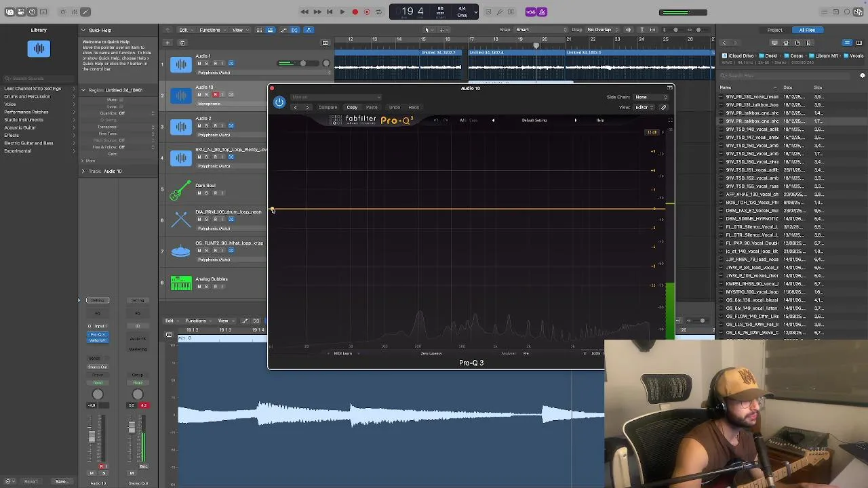Click Compare in the plugin header
Image resolution: width=868 pixels, height=488 pixels.
[x=328, y=107]
